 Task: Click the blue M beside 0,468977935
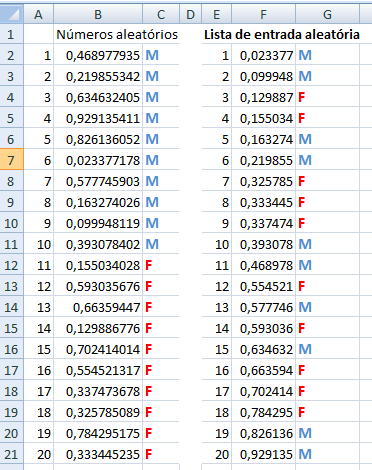152,55
